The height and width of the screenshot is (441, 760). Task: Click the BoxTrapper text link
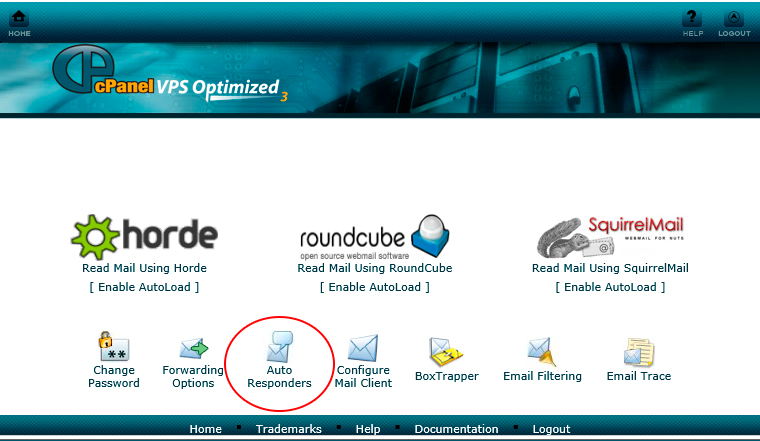(x=446, y=376)
